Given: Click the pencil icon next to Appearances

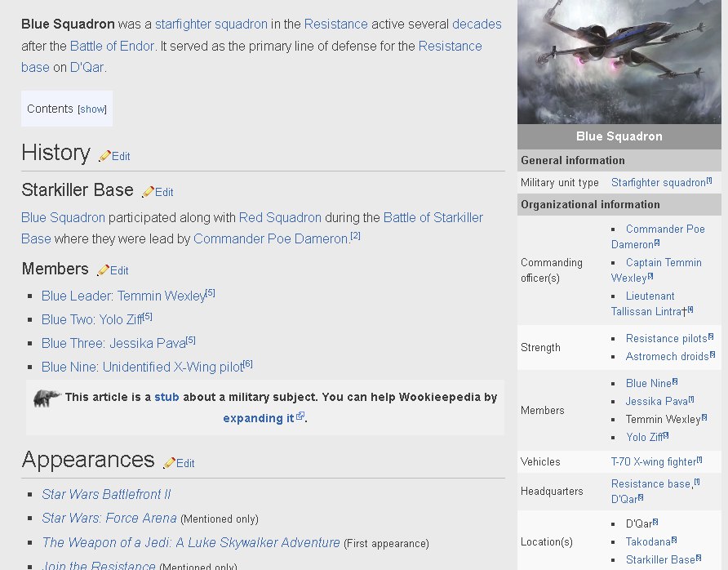Looking at the screenshot, I should click(169, 463).
